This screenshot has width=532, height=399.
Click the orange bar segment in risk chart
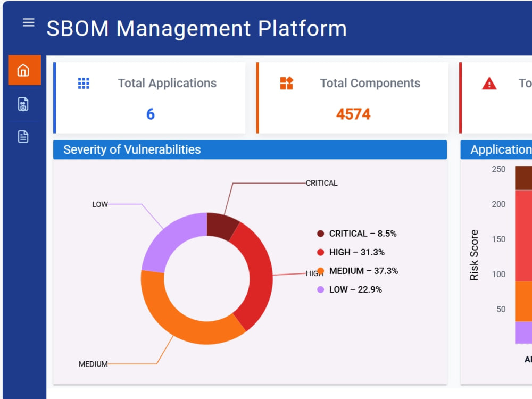click(x=523, y=301)
